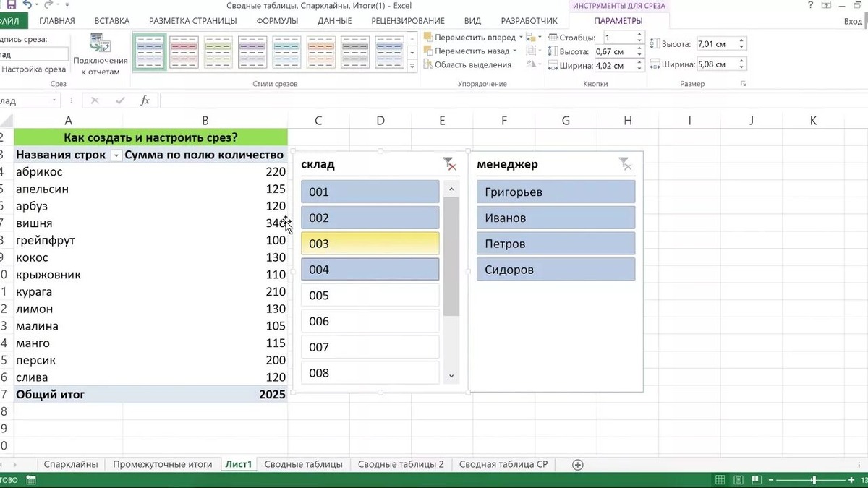Viewport: 868px width, 488px height.
Task: Toggle Сидоров in the менеджер slicer
Action: click(x=556, y=270)
